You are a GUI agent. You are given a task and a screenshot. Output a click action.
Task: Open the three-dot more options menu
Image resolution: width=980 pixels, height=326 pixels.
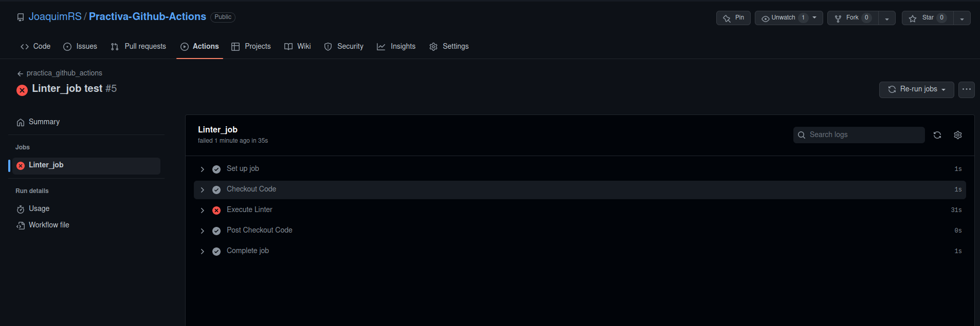(967, 89)
